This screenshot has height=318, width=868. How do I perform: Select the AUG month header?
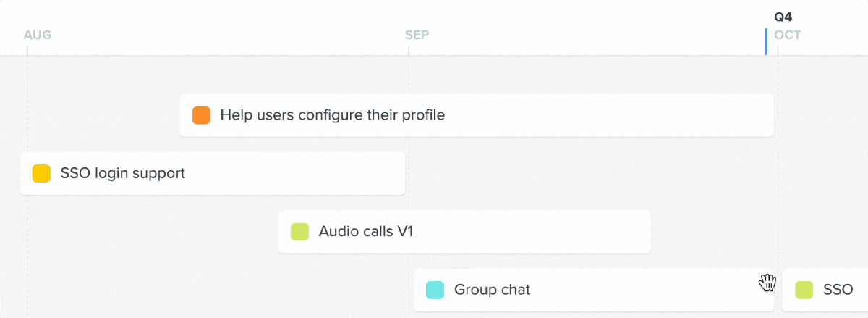[x=38, y=35]
